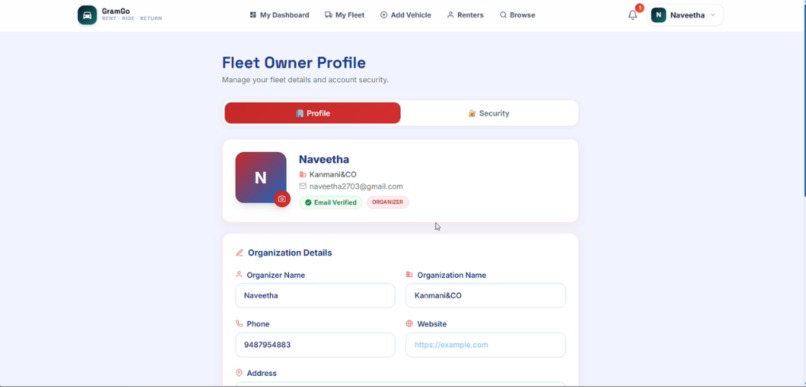806x387 pixels.
Task: Click the Kanmani&CO text under the name
Action: coord(333,175)
